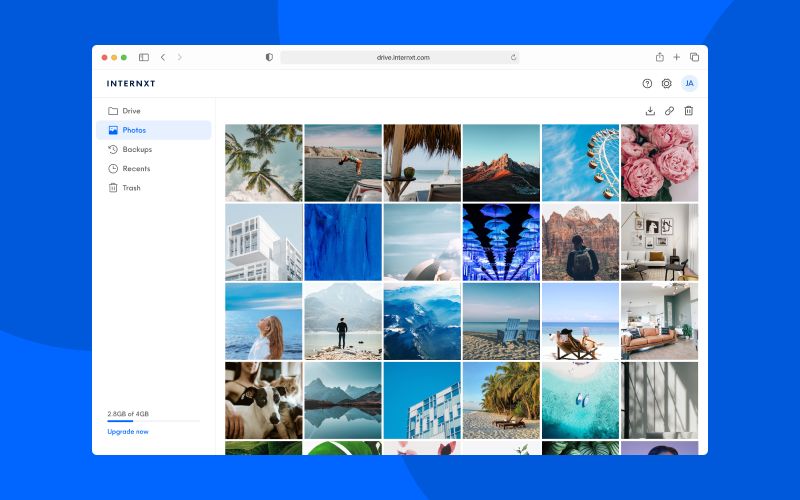Open Recents in the sidebar
The width and height of the screenshot is (800, 500).
coord(154,169)
